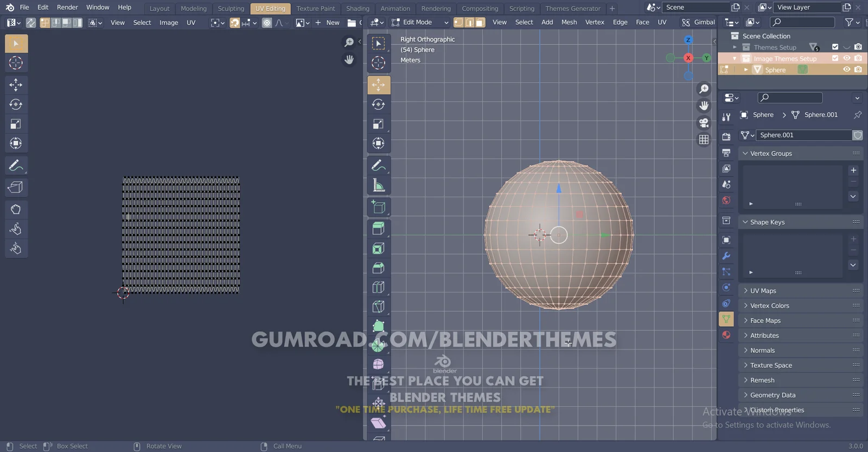Select the Annotate tool in UV editor
The height and width of the screenshot is (452, 868).
16,165
